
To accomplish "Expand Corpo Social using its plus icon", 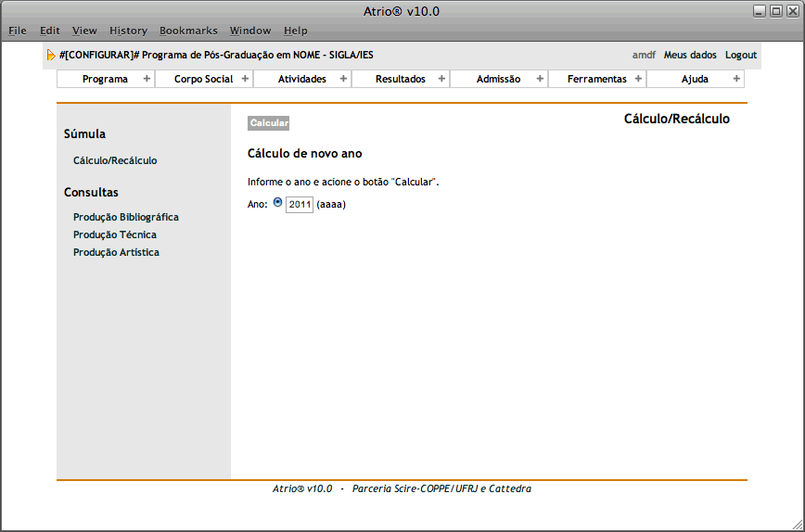I will (245, 79).
